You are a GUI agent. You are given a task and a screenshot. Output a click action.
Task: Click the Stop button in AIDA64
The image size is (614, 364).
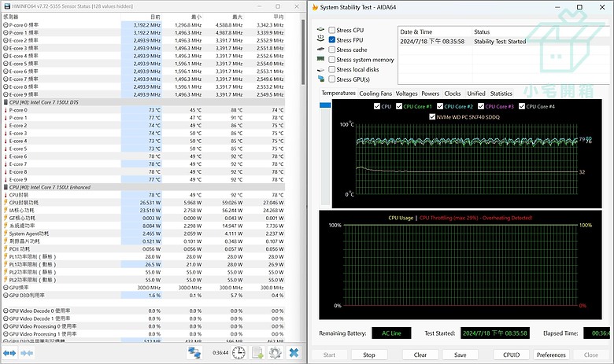point(369,355)
